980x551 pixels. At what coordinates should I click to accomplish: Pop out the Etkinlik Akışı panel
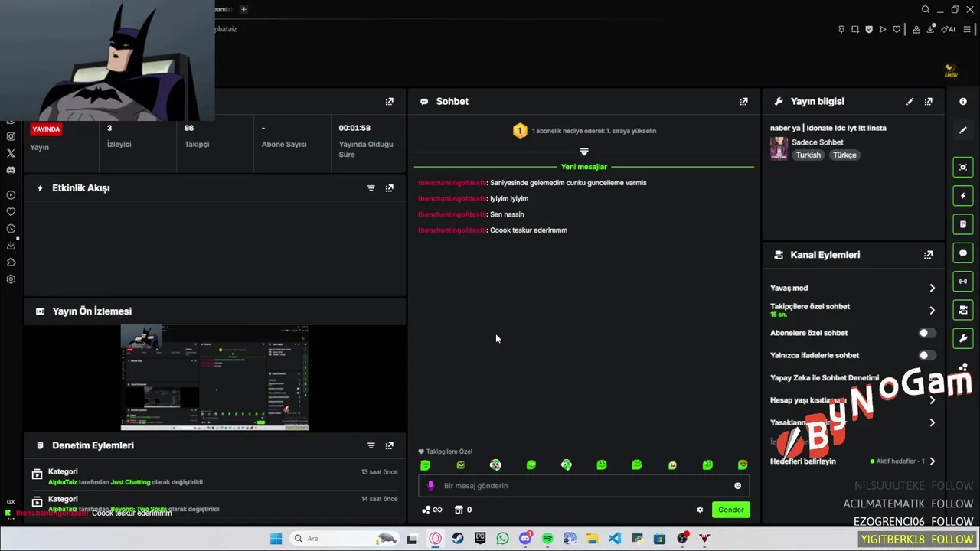[x=390, y=188]
